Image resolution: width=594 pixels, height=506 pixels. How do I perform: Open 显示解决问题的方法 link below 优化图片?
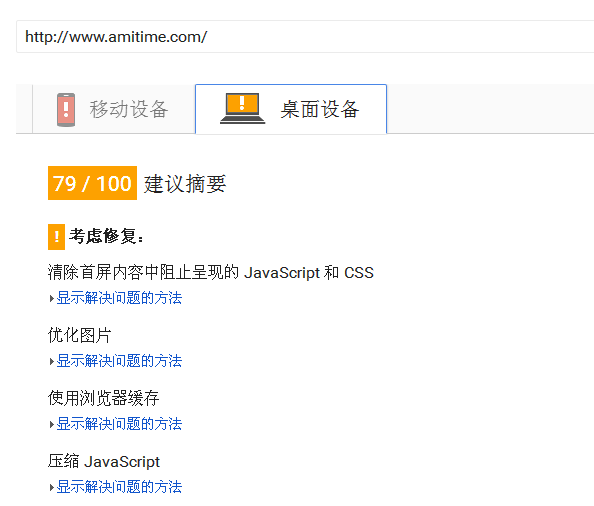[x=119, y=361]
